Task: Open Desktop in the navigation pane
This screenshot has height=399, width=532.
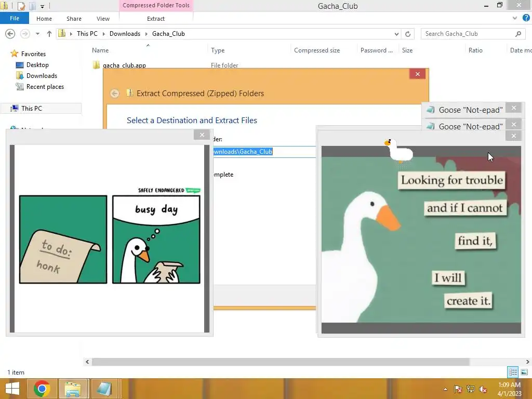Action: point(37,65)
